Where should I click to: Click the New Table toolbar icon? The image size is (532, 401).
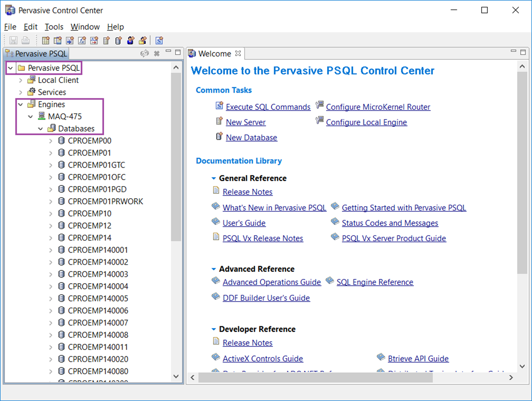46,41
